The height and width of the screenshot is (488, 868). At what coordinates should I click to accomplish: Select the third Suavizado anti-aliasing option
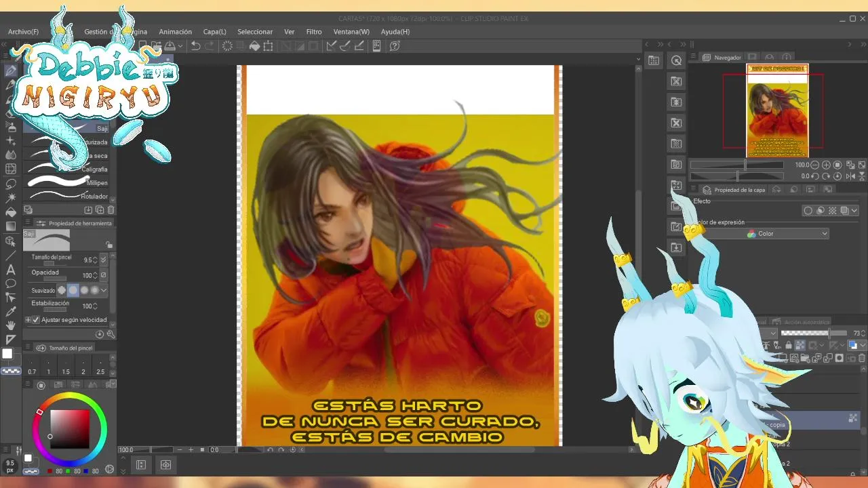[83, 290]
